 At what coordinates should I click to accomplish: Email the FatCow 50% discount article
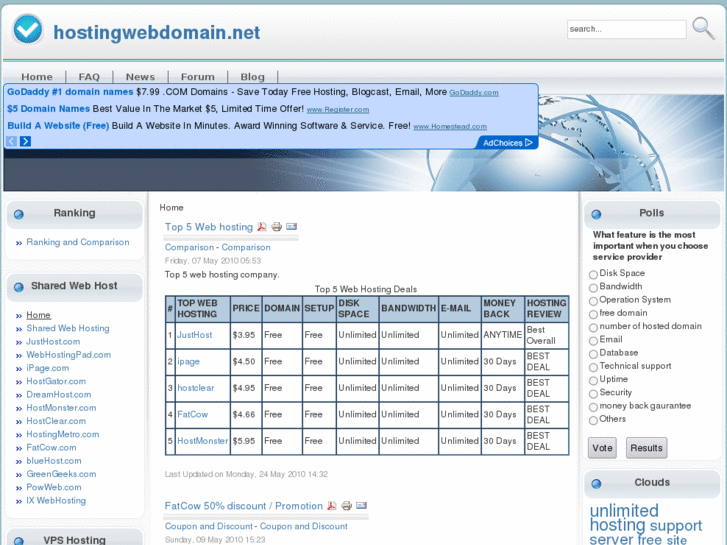click(361, 505)
